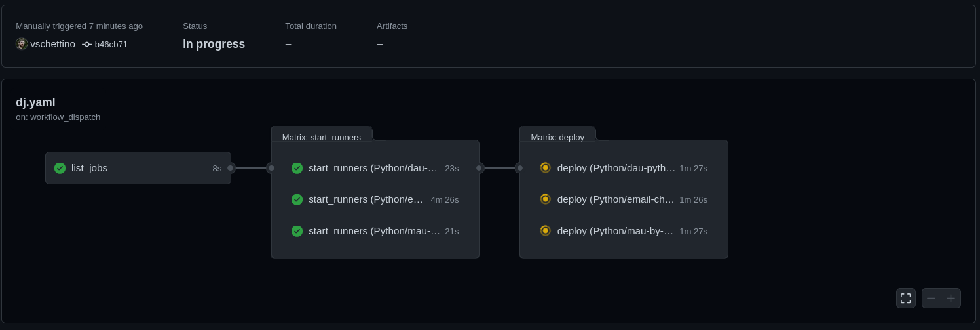
Task: Open the start_runners job that took 4m 26s
Action: pyautogui.click(x=366, y=199)
